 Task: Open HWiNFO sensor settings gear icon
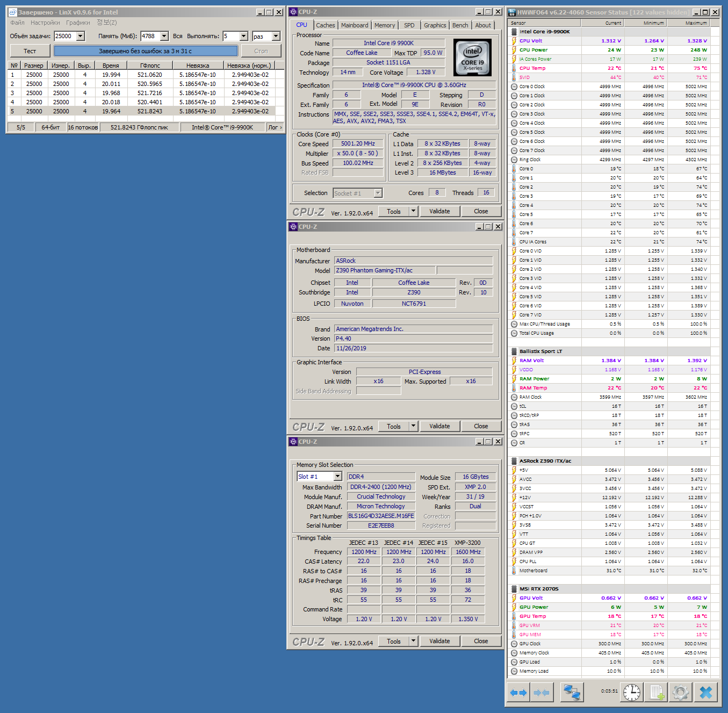[681, 693]
